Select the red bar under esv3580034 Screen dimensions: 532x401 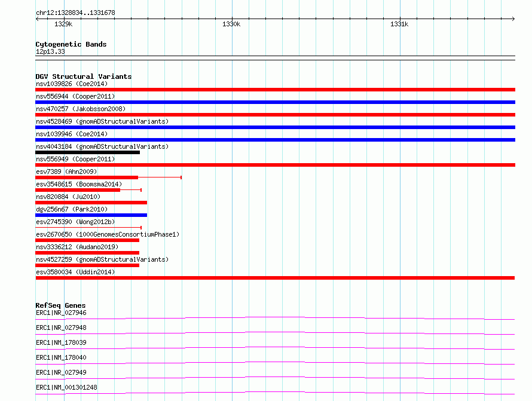[275, 278]
